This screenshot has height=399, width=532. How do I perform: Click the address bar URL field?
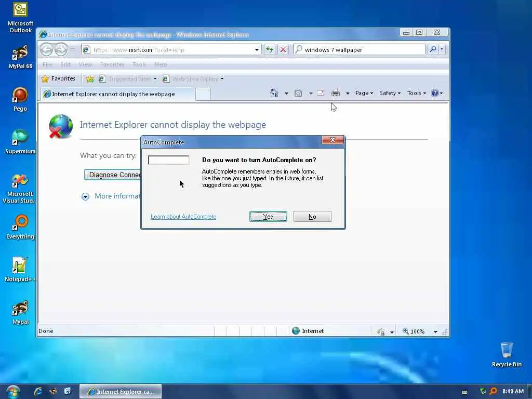(171, 50)
